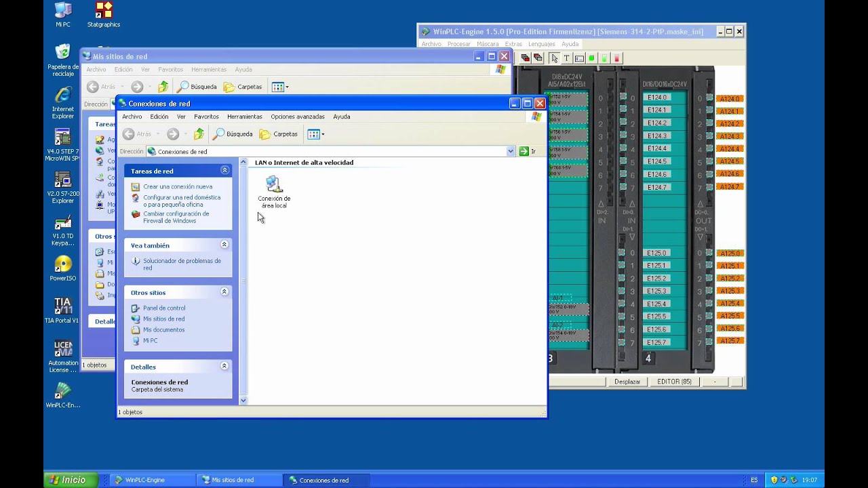
Task: Open Internet Explorer desktop icon
Action: [63, 103]
